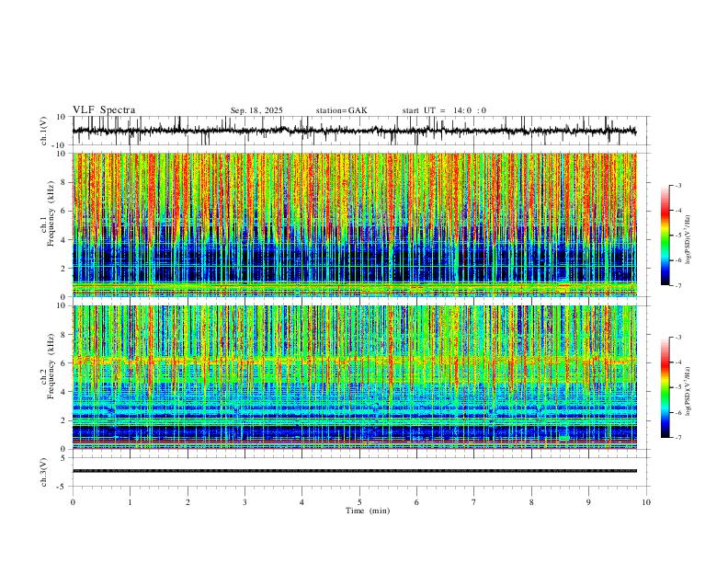Click the ch.1 voltage waveform trace

354,131
